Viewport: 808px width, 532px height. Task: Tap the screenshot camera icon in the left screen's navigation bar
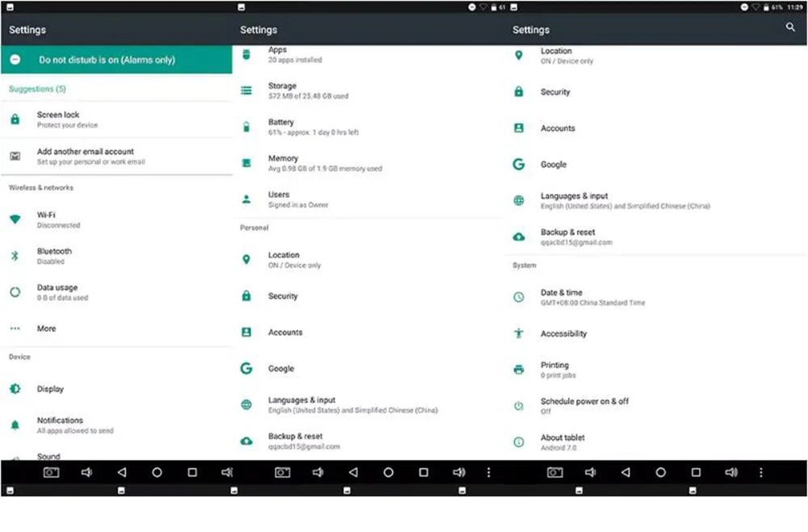tap(51, 472)
